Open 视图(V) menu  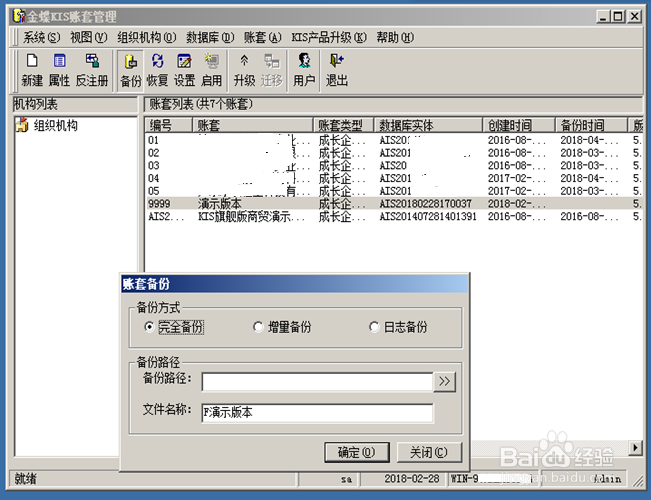click(88, 37)
